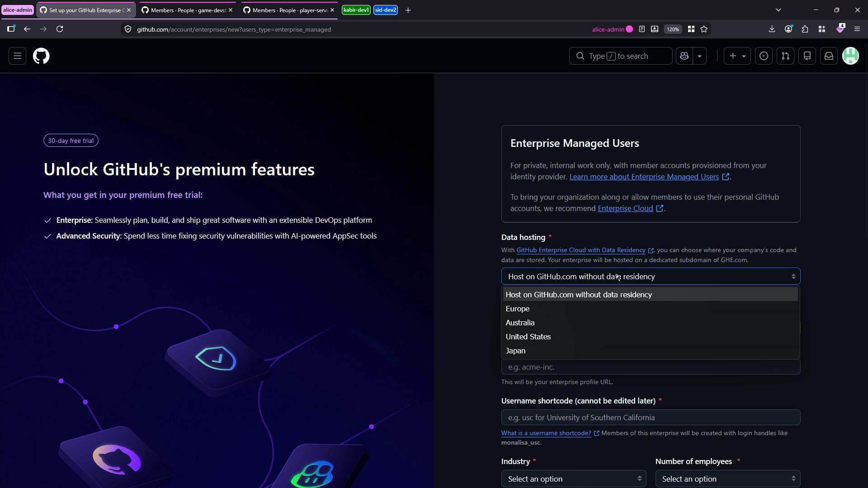Open the Copilot chat icon
Screen dimensions: 868x488
[x=684, y=56]
